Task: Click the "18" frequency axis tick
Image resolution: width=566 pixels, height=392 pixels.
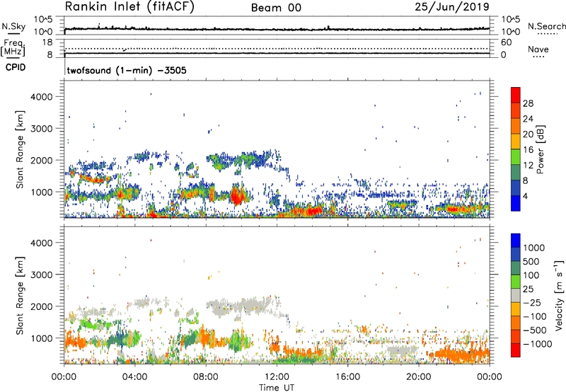Action: tap(47, 42)
